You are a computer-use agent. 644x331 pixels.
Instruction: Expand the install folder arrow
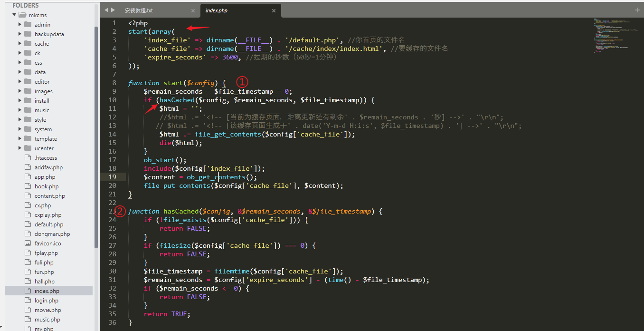click(x=20, y=101)
